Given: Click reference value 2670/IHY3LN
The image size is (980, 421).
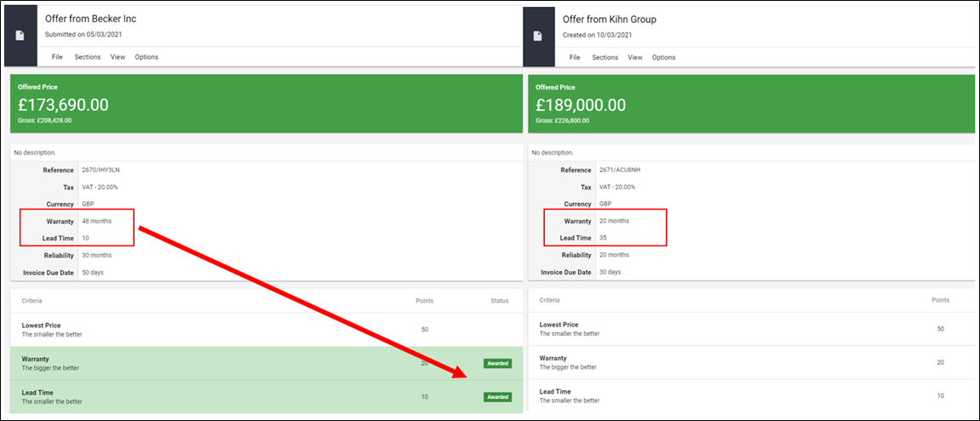Looking at the screenshot, I should pos(100,170).
